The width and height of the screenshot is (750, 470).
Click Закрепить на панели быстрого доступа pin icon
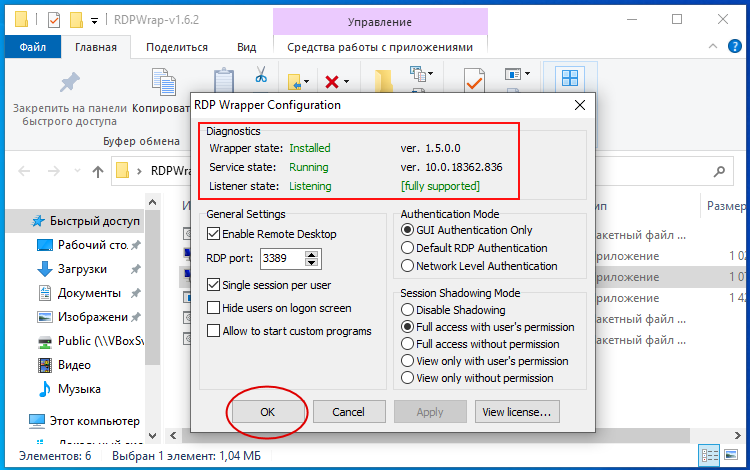70,82
